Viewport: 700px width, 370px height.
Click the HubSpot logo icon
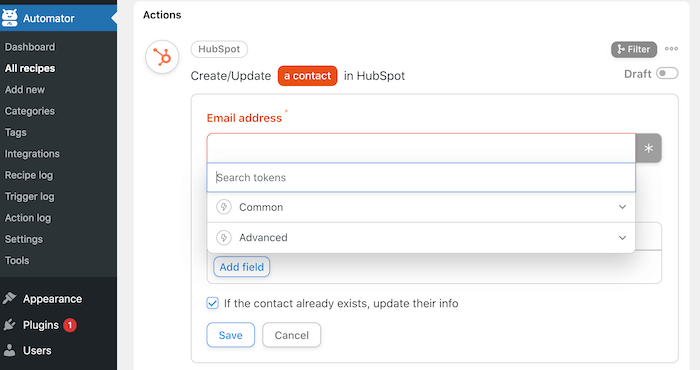[x=162, y=57]
